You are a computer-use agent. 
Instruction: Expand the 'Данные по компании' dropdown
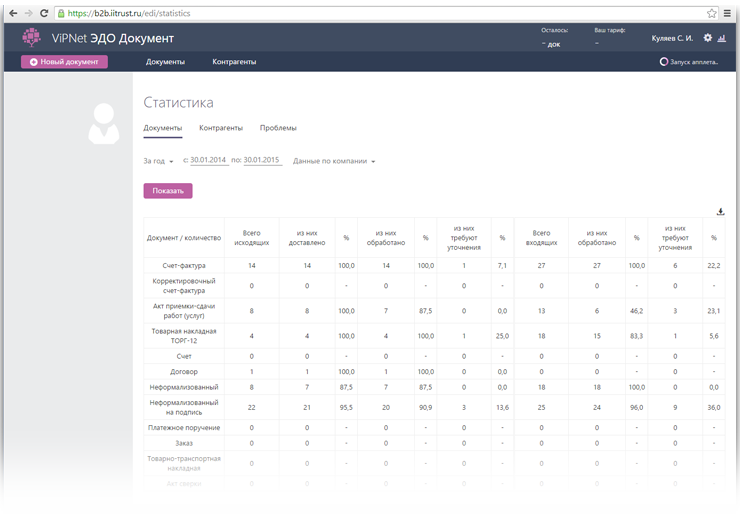[334, 161]
